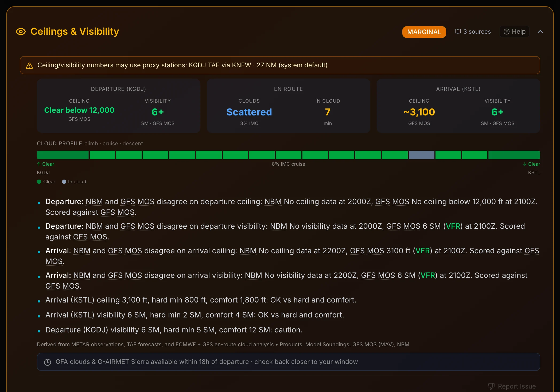Click the in-cloud '7' minutes value
The width and height of the screenshot is (560, 392).
point(328,112)
